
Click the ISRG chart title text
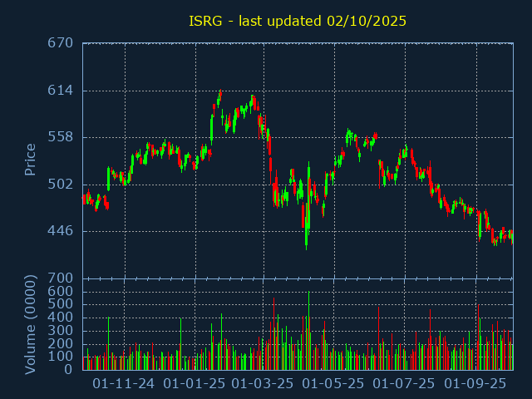click(x=298, y=21)
